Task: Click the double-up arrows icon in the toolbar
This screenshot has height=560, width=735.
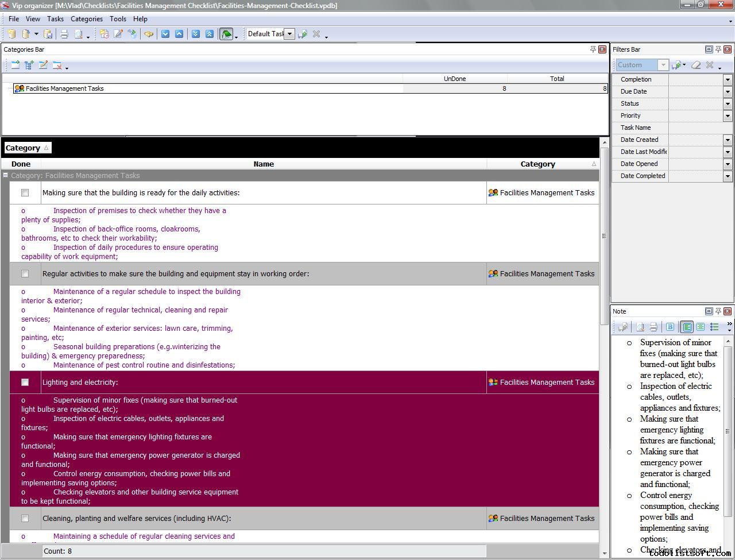Action: click(209, 34)
